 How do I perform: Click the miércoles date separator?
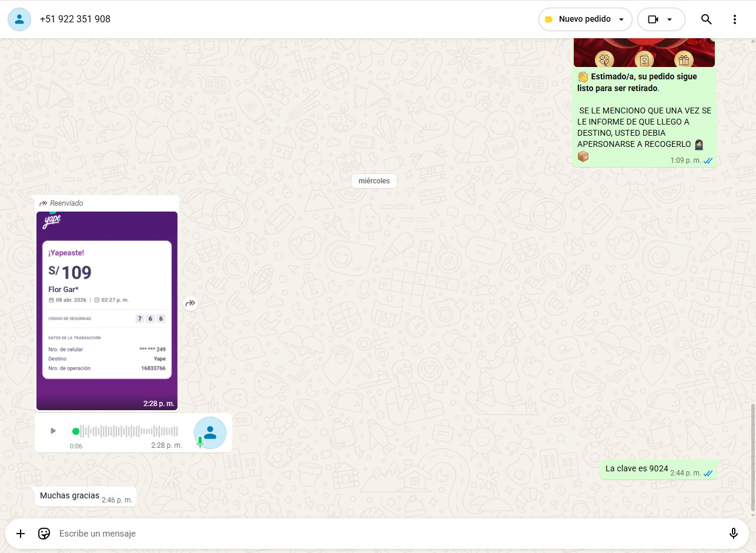[x=374, y=181]
